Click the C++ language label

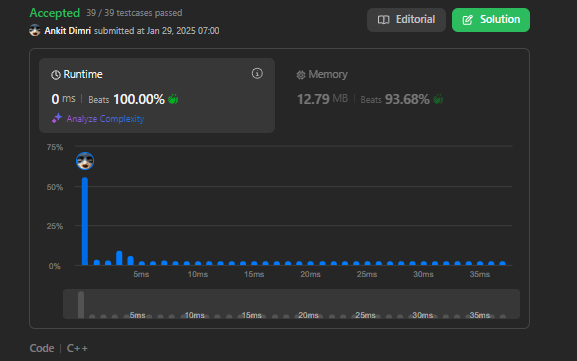pos(77,348)
